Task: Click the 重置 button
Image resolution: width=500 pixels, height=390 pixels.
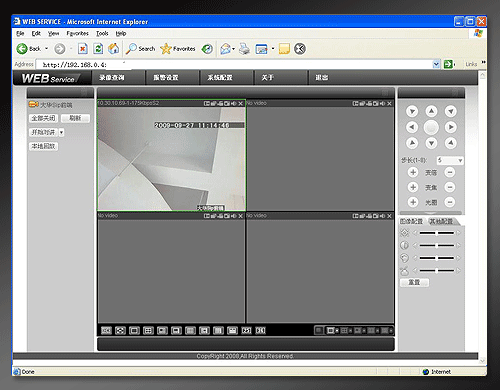Action: coord(414,282)
